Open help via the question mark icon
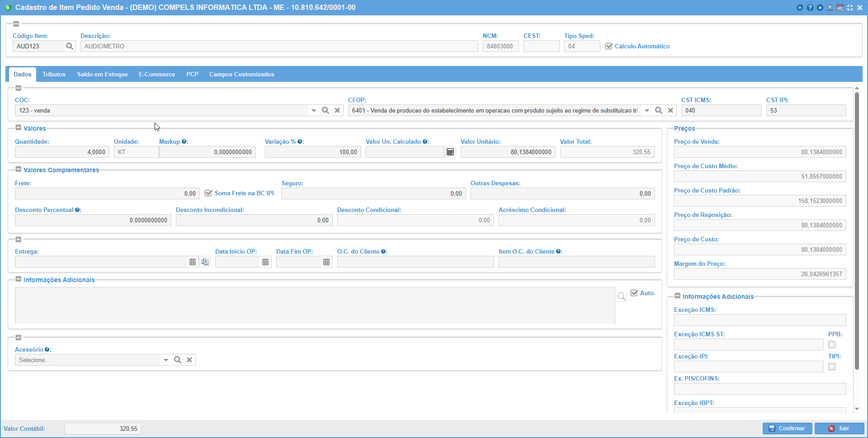 pyautogui.click(x=810, y=8)
